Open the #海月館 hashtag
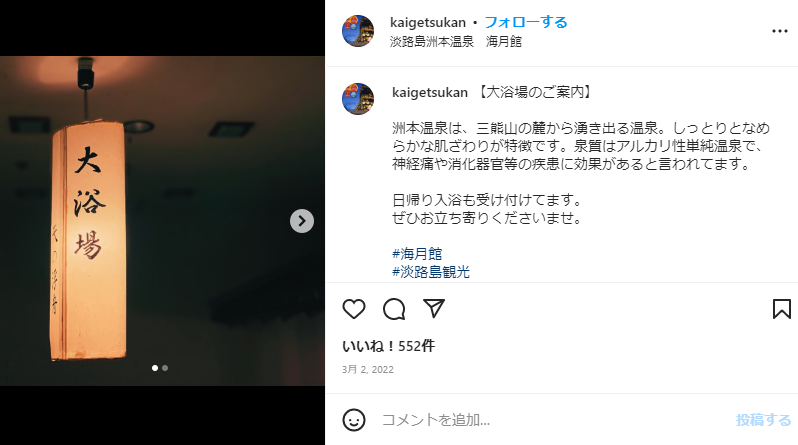 [x=417, y=254]
